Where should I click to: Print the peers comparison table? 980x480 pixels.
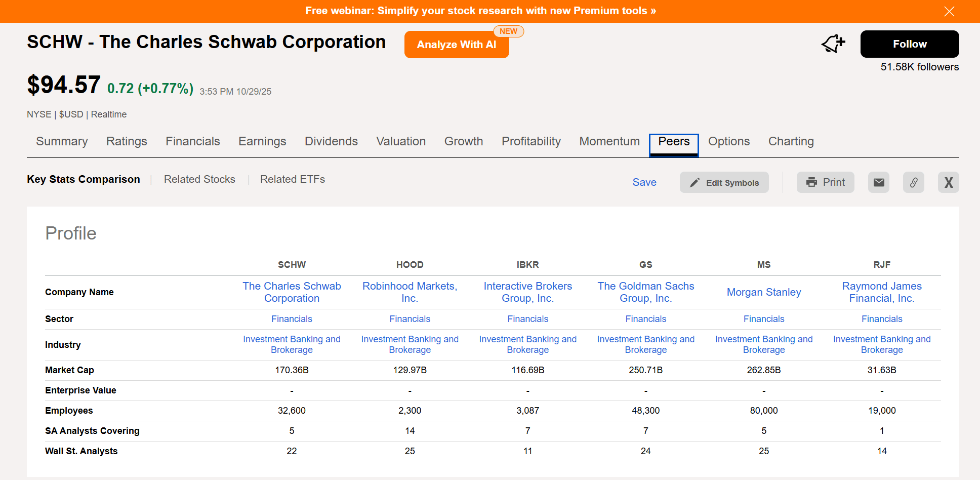pos(825,182)
